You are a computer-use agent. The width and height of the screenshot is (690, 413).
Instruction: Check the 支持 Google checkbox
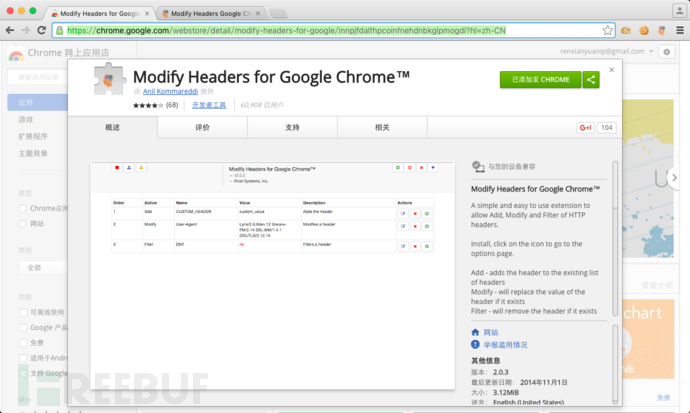pos(23,373)
